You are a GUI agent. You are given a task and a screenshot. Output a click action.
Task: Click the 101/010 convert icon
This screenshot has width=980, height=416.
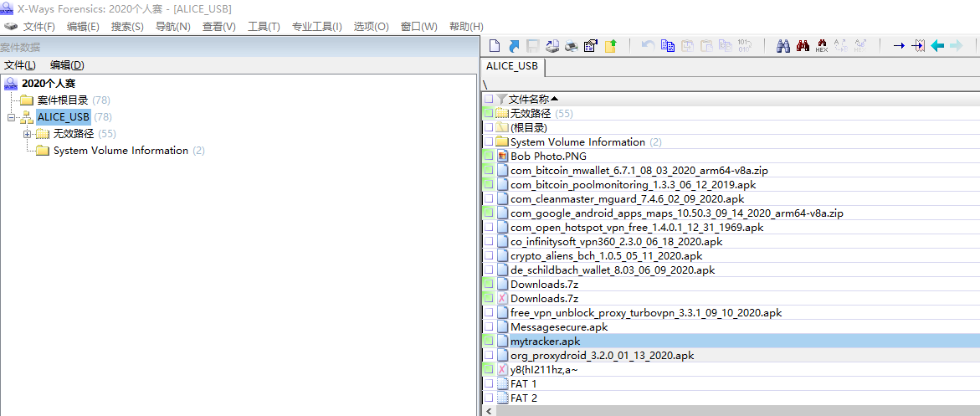pos(744,46)
